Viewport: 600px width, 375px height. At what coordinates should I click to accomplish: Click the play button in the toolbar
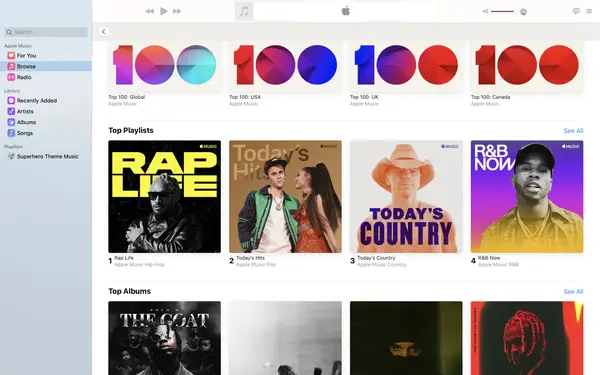[x=164, y=11]
